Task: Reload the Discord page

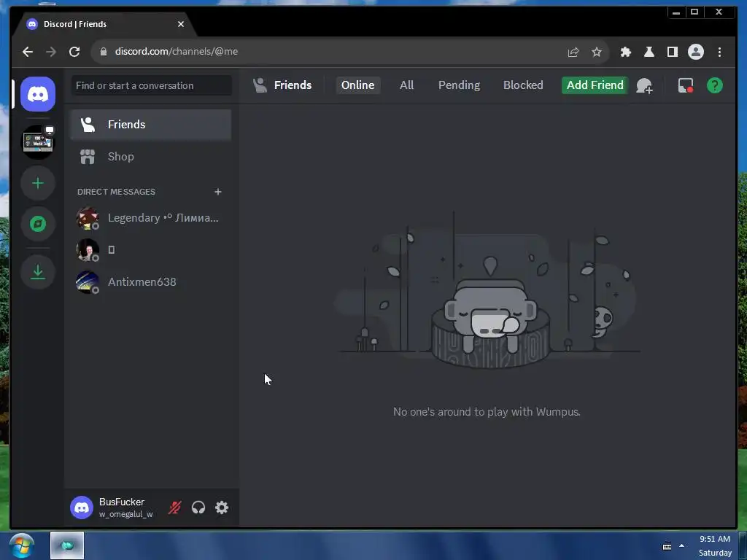Action: (74, 52)
